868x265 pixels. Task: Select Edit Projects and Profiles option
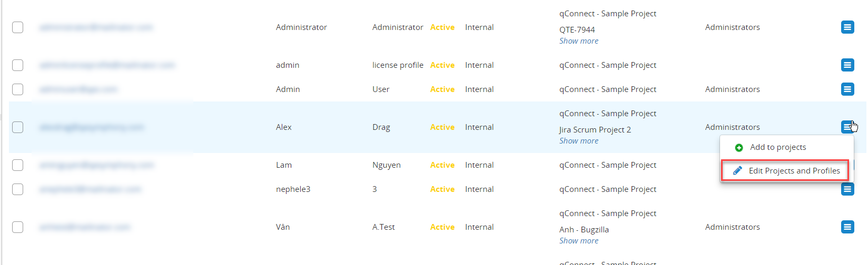794,171
